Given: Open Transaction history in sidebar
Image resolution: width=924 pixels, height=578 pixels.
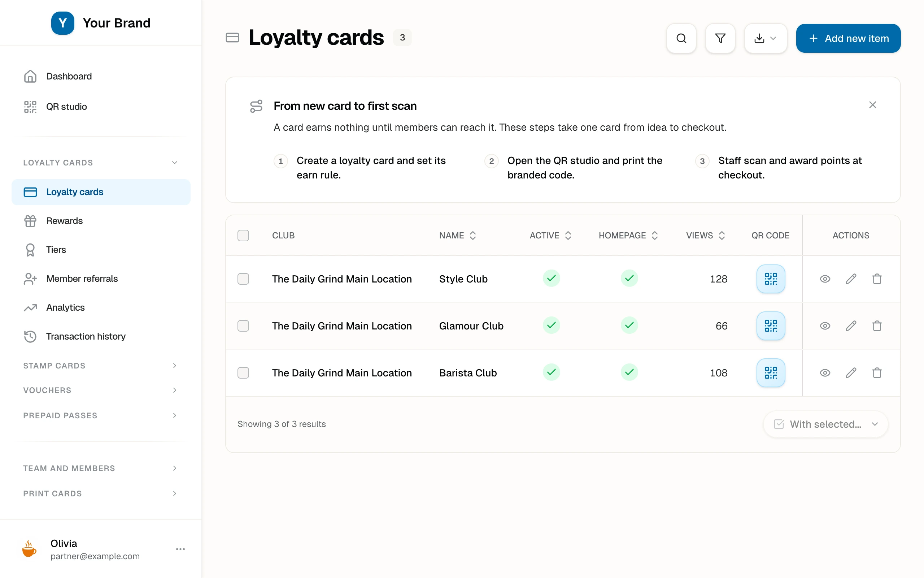Looking at the screenshot, I should tap(101, 336).
